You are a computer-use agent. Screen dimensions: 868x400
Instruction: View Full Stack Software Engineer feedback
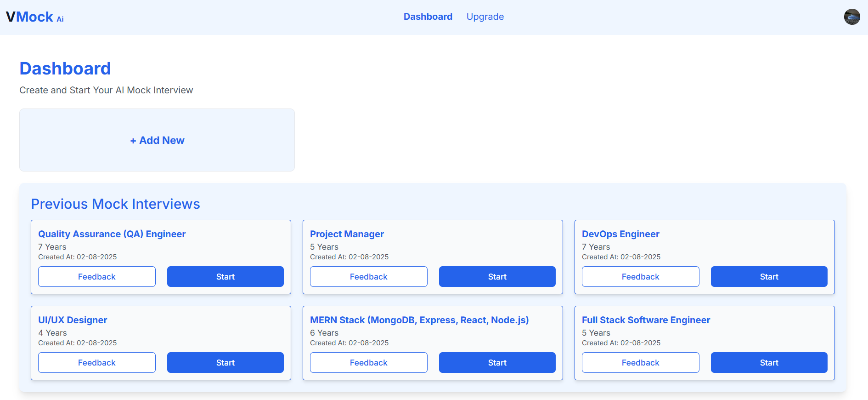tap(640, 363)
